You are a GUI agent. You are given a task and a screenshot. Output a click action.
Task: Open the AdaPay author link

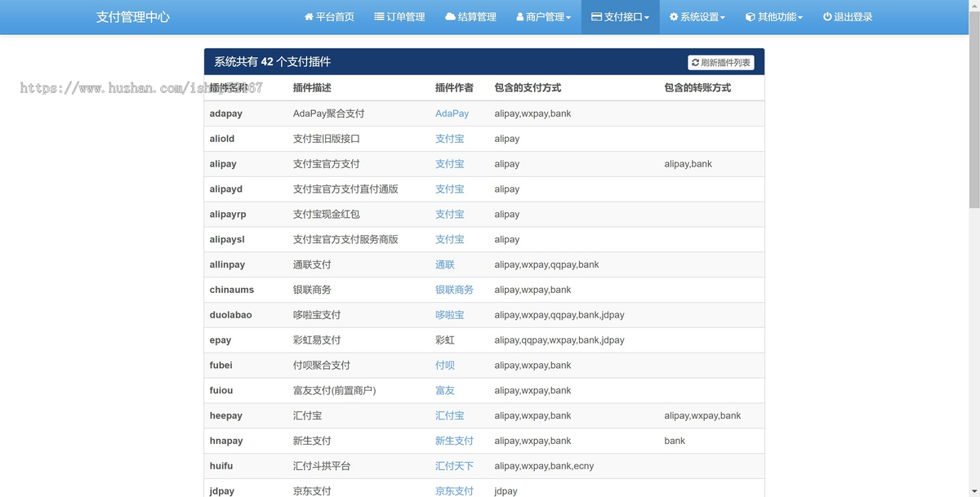(452, 113)
